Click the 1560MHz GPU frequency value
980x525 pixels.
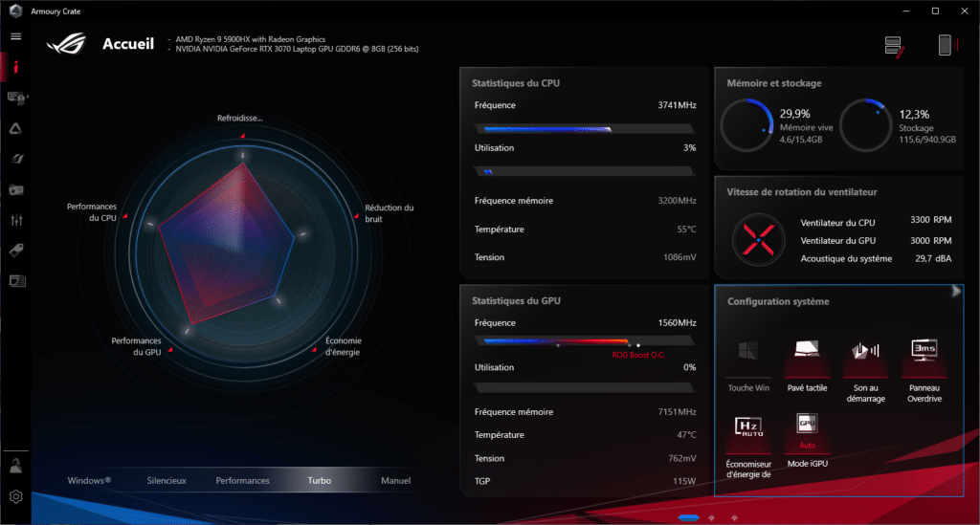[x=677, y=323]
